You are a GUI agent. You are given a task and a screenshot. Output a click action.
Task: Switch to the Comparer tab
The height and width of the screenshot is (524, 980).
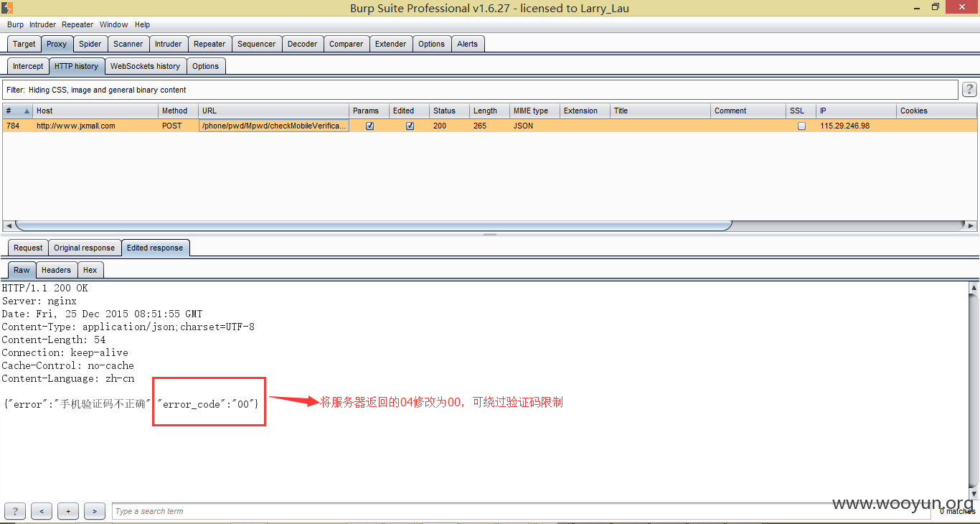346,44
